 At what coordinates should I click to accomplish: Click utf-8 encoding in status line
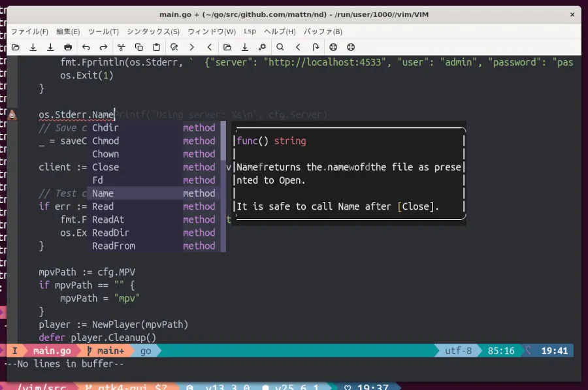458,351
